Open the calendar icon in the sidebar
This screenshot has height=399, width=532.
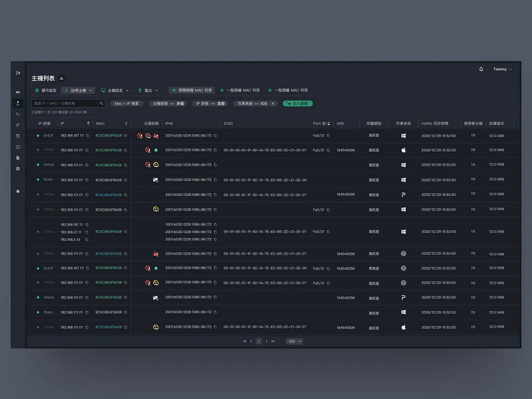point(18,136)
